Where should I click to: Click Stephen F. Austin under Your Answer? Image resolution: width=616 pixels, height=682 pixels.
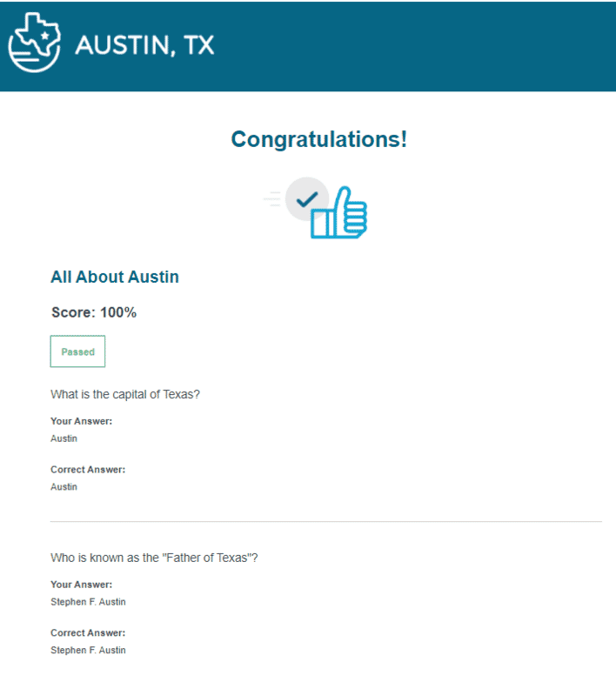[89, 602]
